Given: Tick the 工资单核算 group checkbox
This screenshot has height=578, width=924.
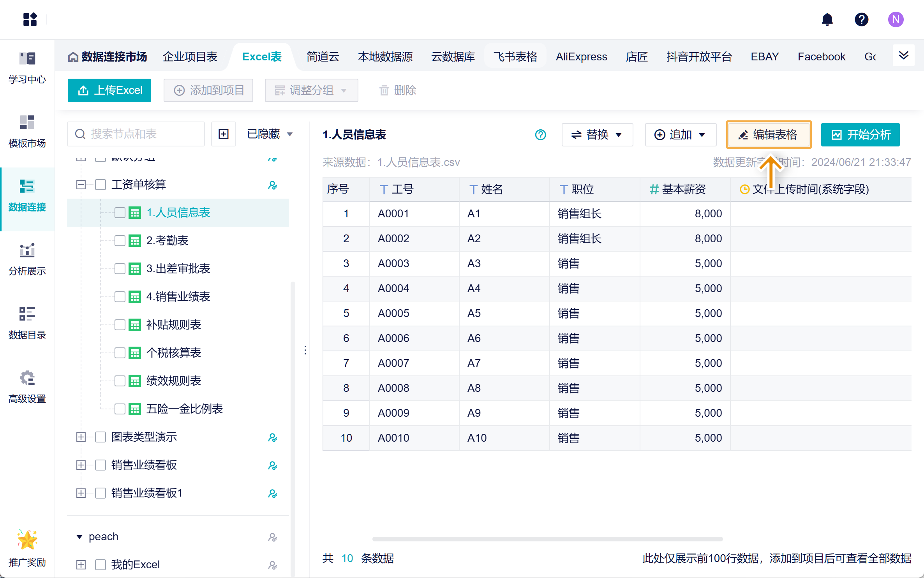Looking at the screenshot, I should click(101, 185).
